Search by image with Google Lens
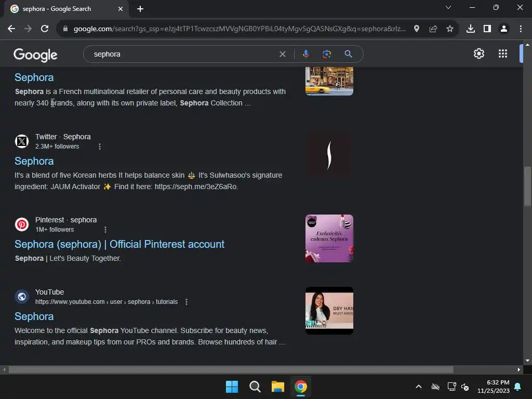This screenshot has width=532, height=399. [326, 54]
